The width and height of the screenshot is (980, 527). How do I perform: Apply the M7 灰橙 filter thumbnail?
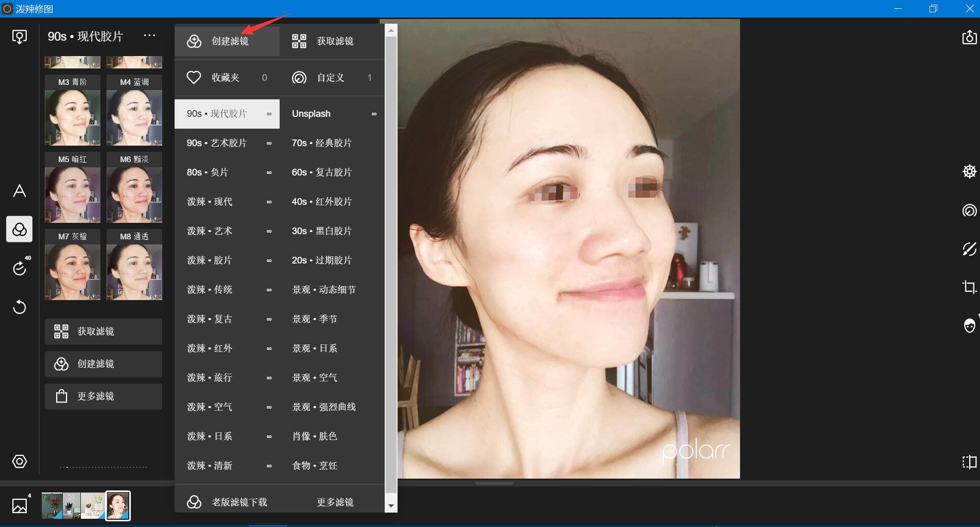tap(73, 265)
